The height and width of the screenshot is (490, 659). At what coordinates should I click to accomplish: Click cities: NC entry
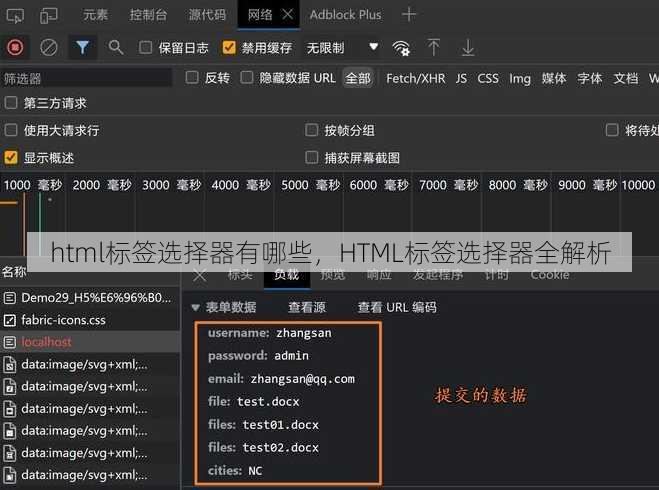tap(235, 471)
